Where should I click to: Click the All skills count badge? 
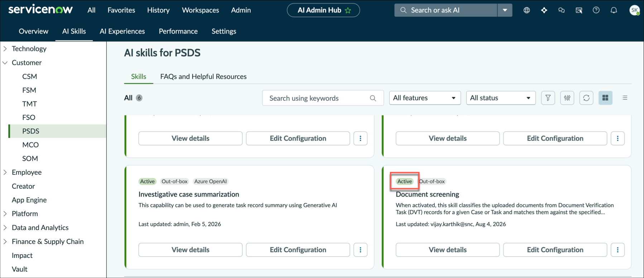(139, 98)
